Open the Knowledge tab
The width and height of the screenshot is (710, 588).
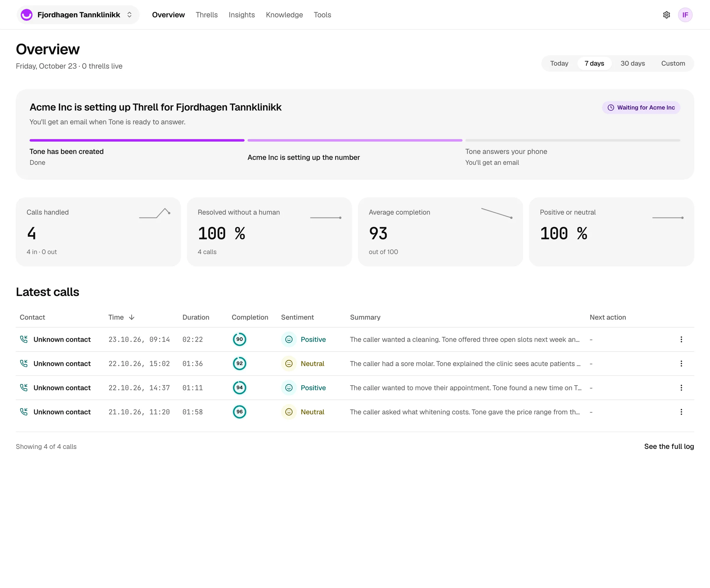tap(284, 15)
